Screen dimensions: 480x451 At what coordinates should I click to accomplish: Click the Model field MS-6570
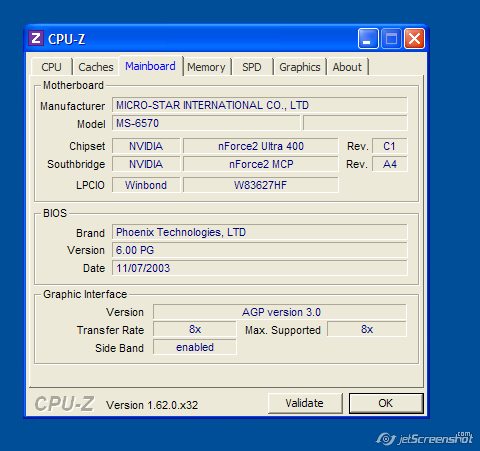click(206, 123)
